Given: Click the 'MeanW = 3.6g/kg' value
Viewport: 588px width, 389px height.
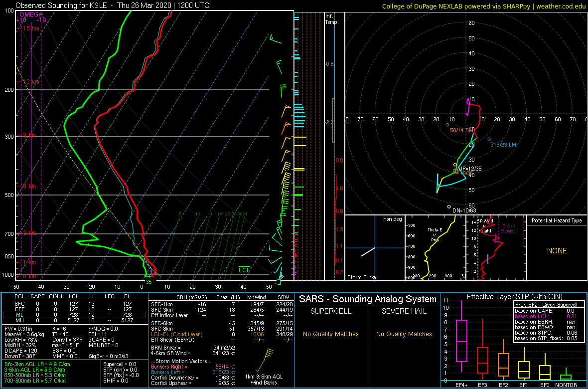Looking at the screenshot, I should click(x=25, y=334).
